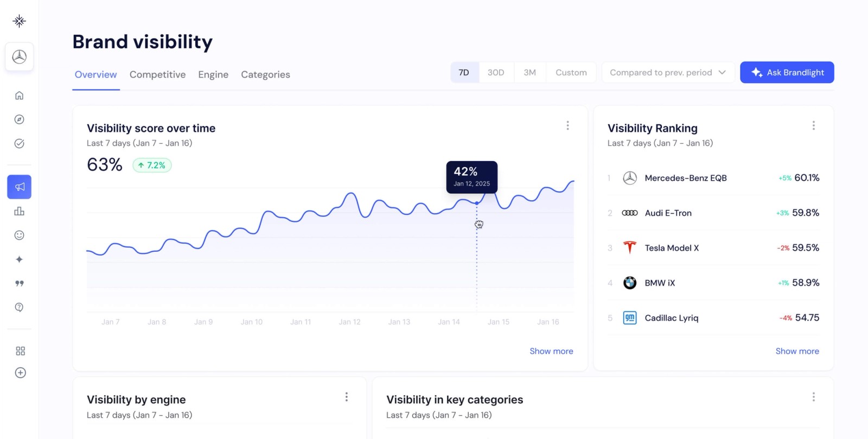Open options menu on Visibility Ranking card
Viewport: 868px width, 439px height.
[x=813, y=125]
